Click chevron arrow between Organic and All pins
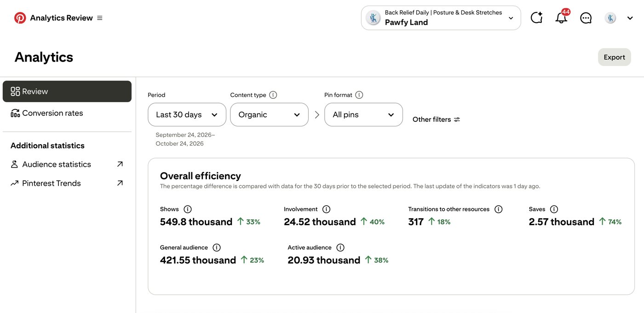Screen dimensions: 644x313 tap(316, 115)
